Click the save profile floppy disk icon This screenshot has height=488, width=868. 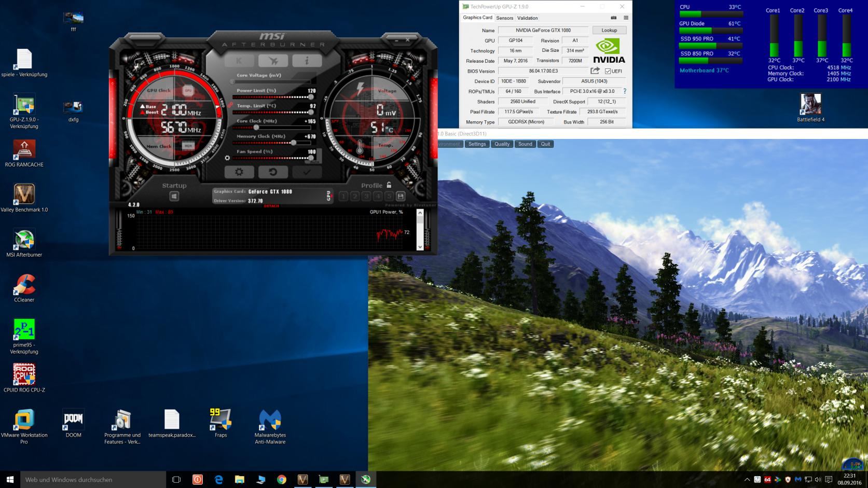pyautogui.click(x=401, y=196)
